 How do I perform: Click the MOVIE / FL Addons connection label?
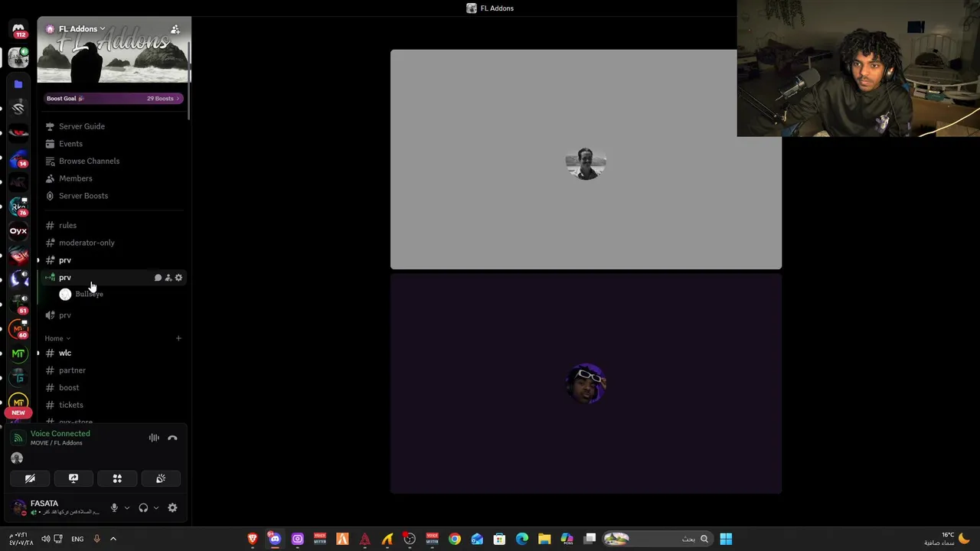click(x=56, y=443)
